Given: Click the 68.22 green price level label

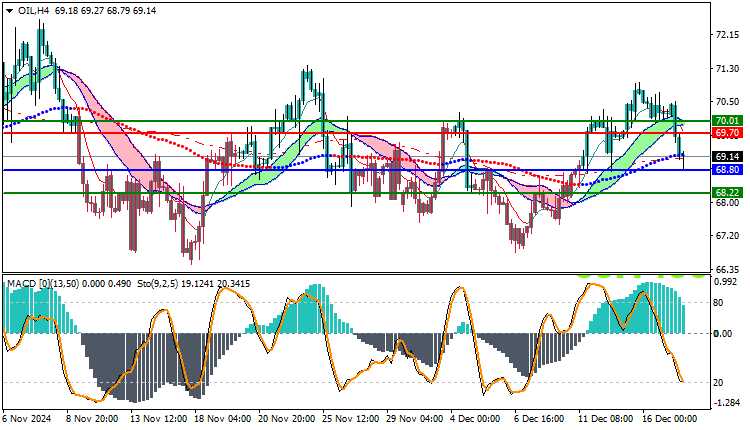Looking at the screenshot, I should pyautogui.click(x=727, y=192).
